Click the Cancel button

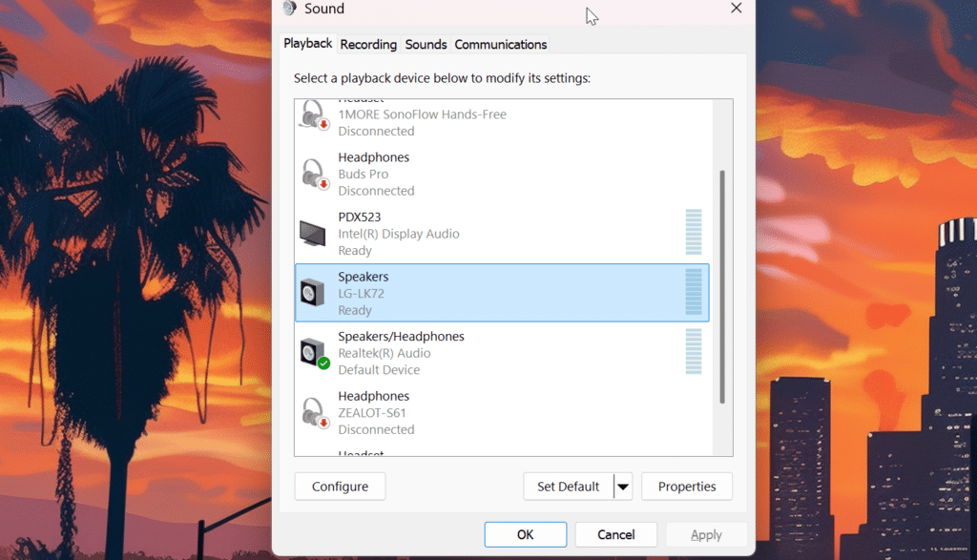[615, 534]
